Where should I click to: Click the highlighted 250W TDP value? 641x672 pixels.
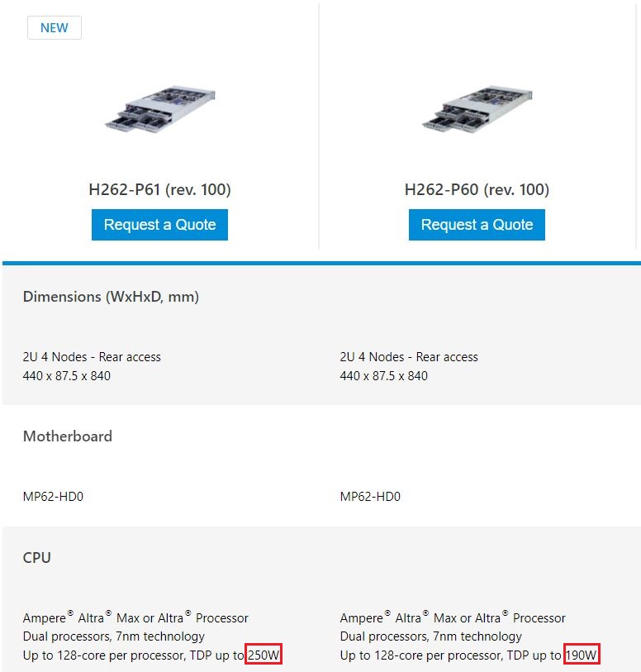(x=264, y=655)
